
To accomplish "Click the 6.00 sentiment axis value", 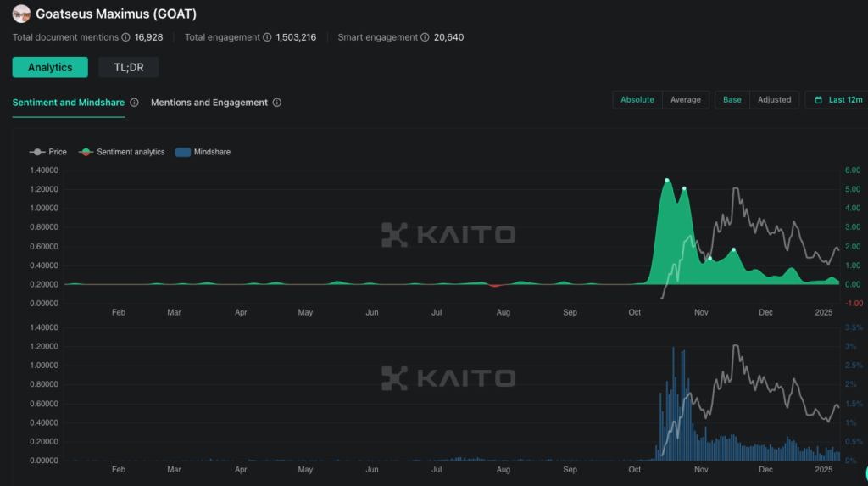I will coord(853,170).
